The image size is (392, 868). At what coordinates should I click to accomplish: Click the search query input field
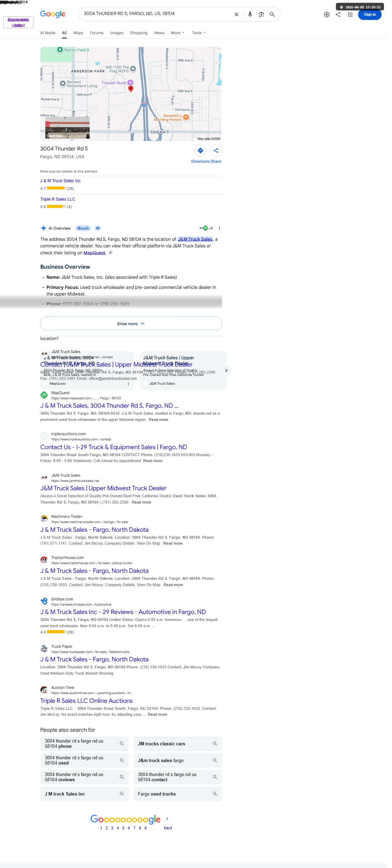tap(157, 14)
